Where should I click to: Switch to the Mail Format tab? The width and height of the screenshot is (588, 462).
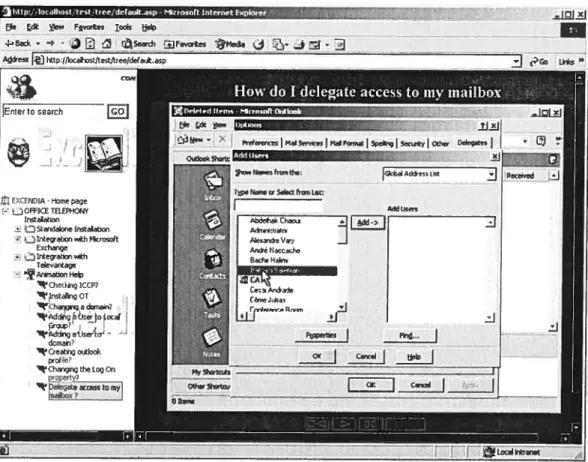(347, 143)
